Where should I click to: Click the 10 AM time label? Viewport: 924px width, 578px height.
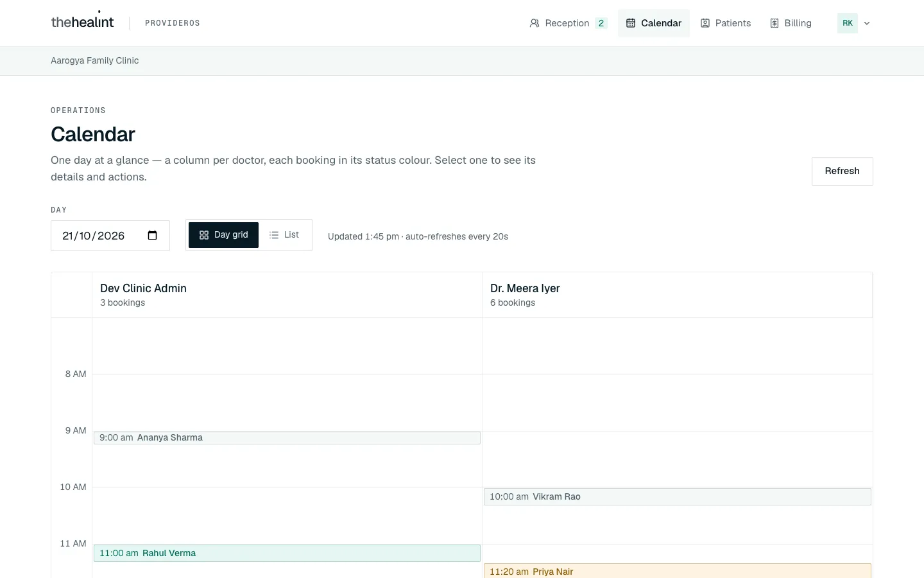(x=73, y=487)
